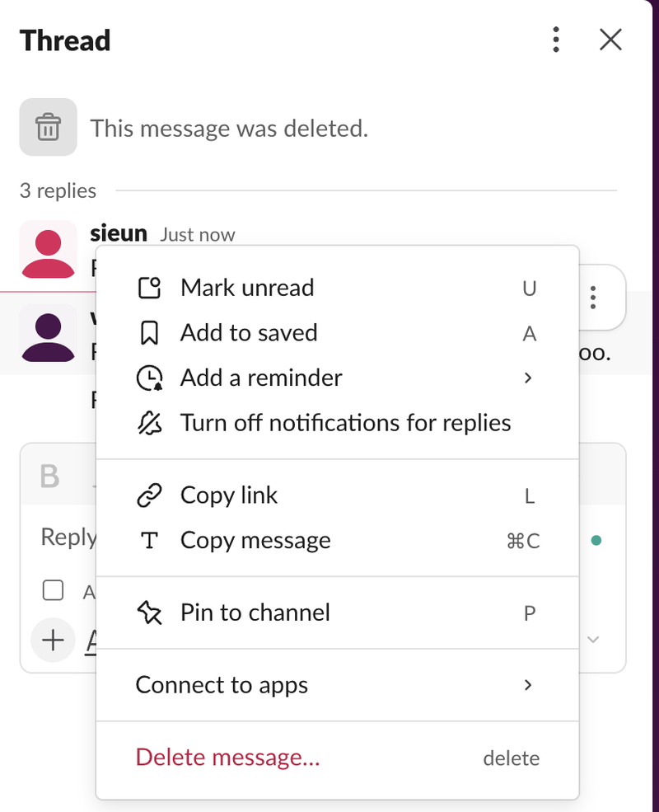Tick the also send to channel checkbox
The image size is (659, 812).
tap(53, 590)
